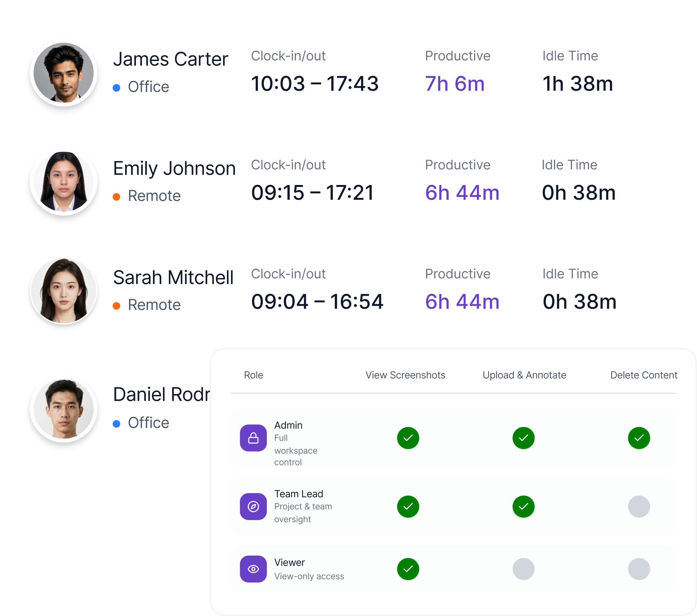This screenshot has width=697, height=616.
Task: Click the 09:04 – 16:54 clock time
Action: (317, 302)
